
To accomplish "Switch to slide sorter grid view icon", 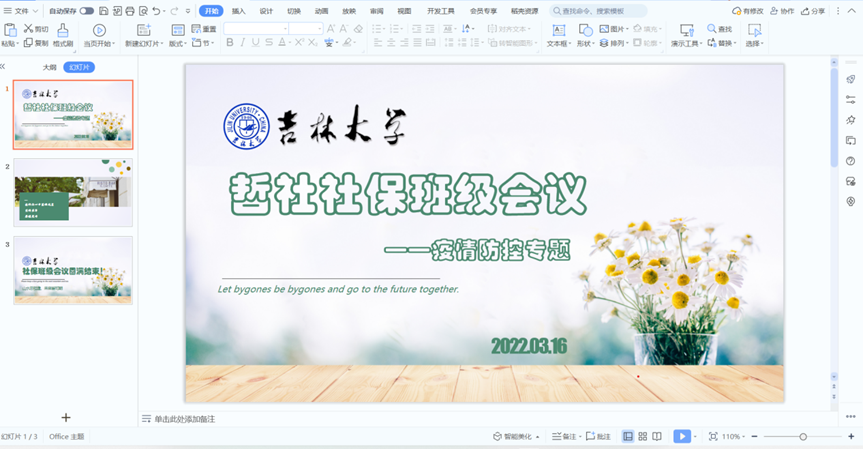I will point(642,437).
